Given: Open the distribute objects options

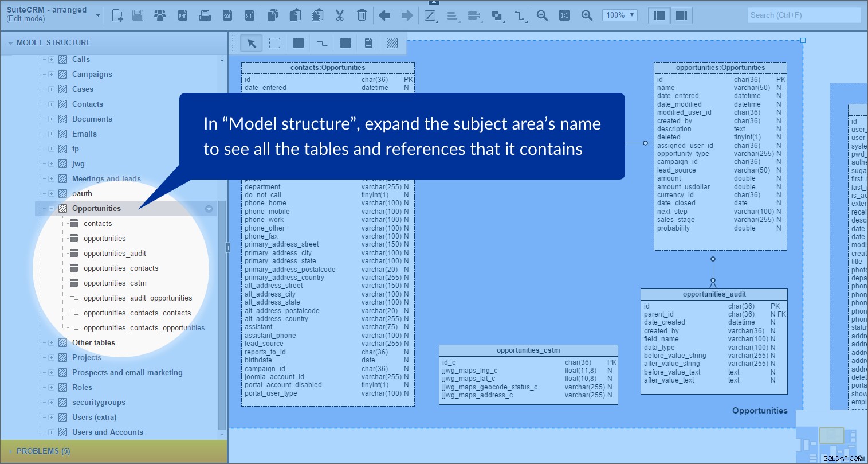Looking at the screenshot, I should [x=474, y=15].
